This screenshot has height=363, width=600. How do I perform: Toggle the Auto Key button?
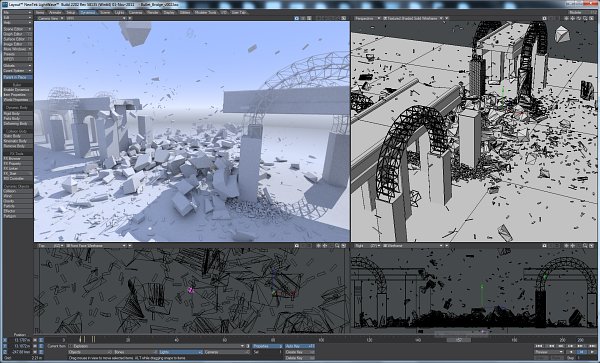[300, 346]
